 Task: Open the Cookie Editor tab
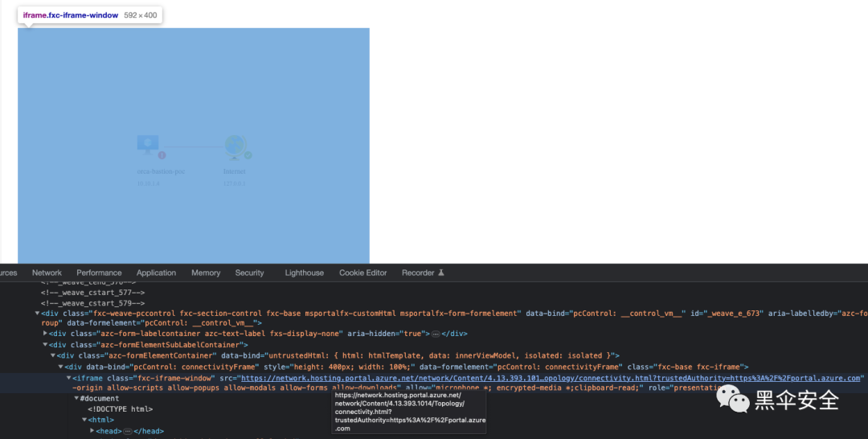[x=363, y=273]
